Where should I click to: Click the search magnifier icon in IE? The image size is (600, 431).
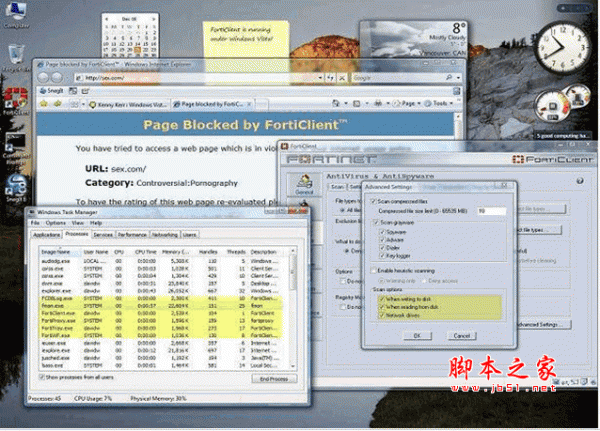pos(449,78)
